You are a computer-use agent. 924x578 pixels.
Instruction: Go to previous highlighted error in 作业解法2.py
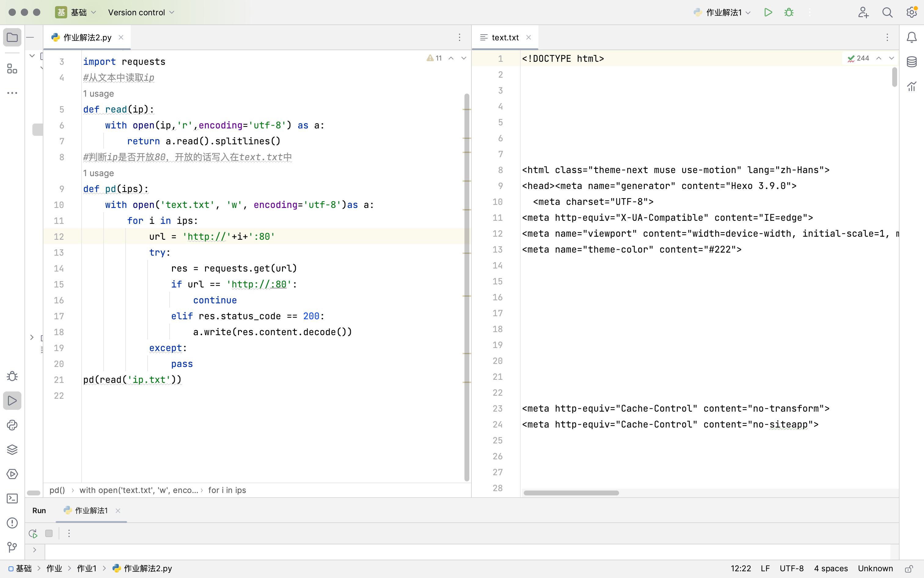point(451,58)
